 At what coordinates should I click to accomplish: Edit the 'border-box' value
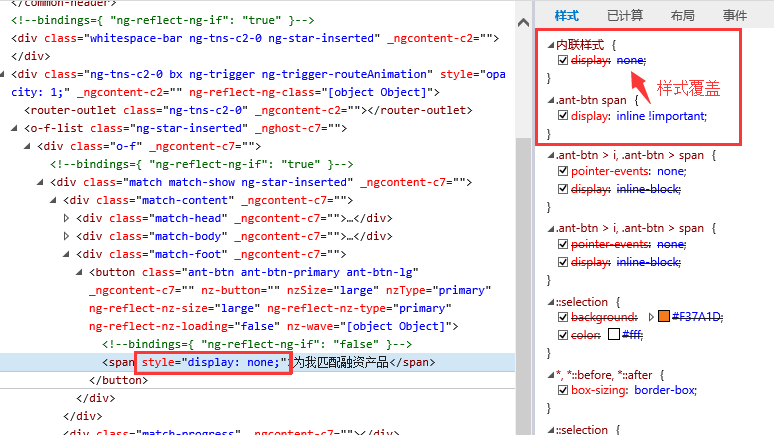665,390
